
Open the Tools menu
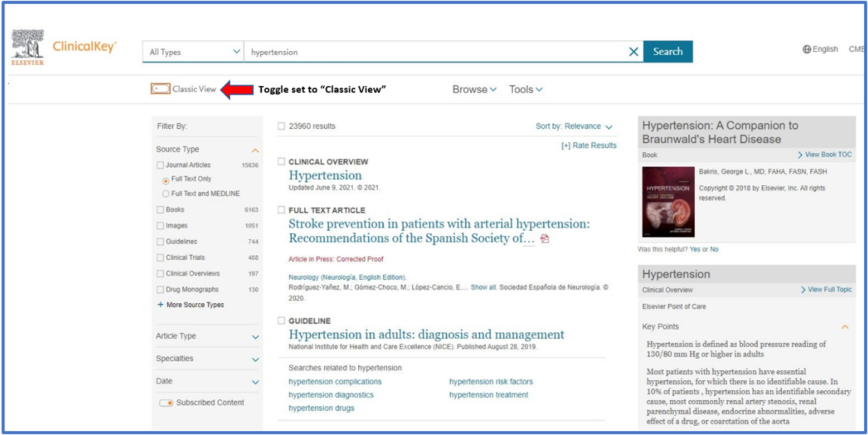525,89
